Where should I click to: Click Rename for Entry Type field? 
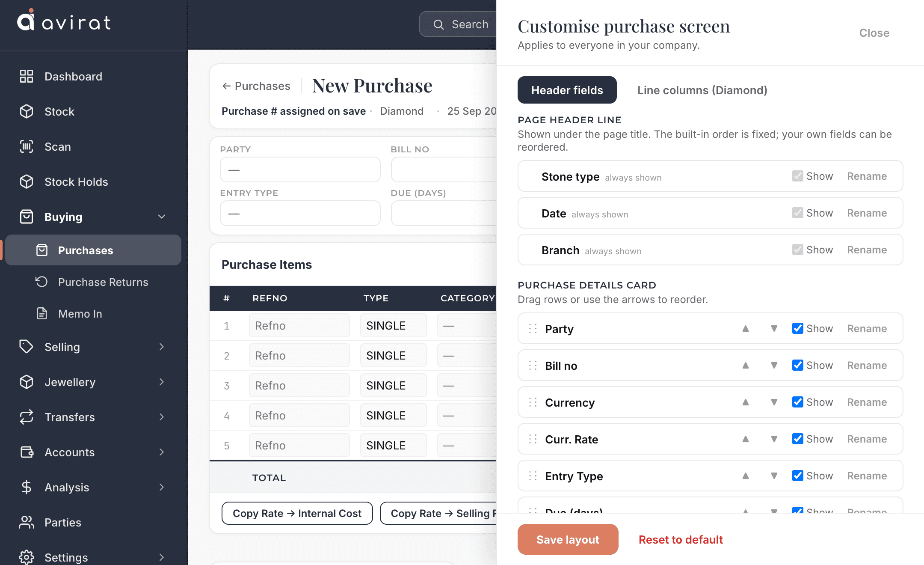(x=867, y=476)
